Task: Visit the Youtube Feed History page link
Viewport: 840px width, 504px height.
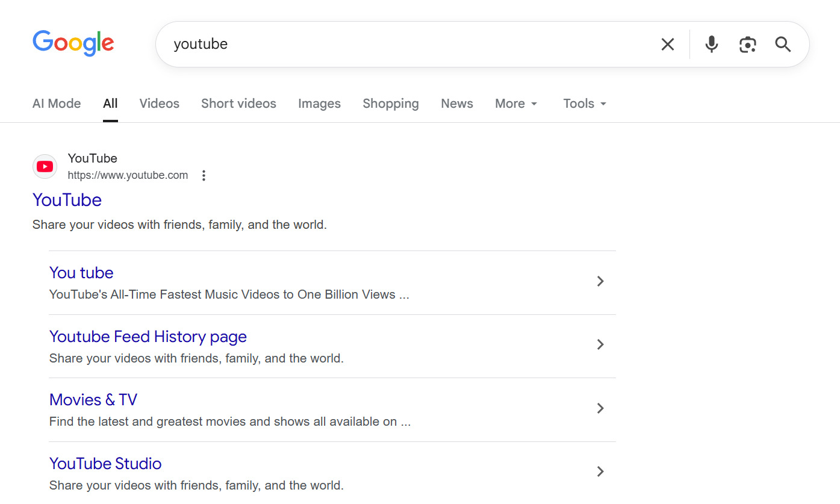Action: click(x=148, y=336)
